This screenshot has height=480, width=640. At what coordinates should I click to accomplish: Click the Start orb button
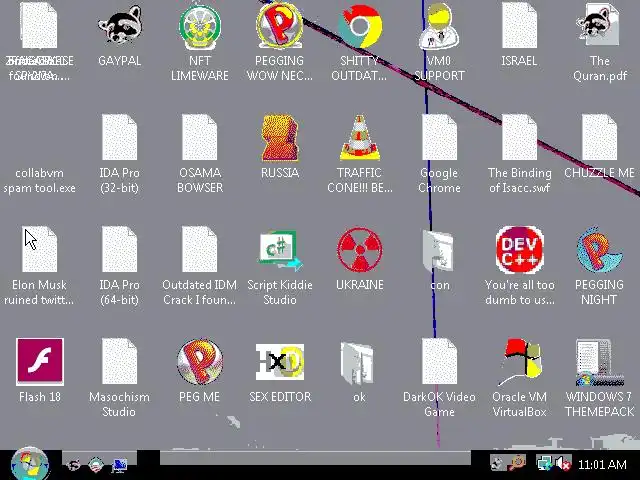[x=29, y=464]
